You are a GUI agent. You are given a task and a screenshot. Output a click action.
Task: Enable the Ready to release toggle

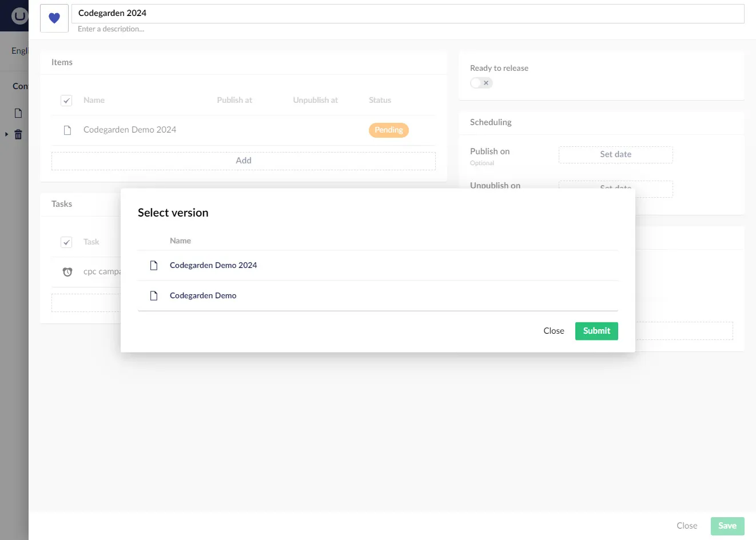tap(481, 83)
